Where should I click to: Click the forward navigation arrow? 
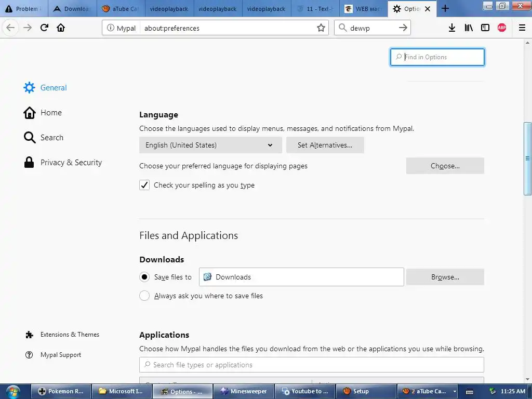pos(28,28)
